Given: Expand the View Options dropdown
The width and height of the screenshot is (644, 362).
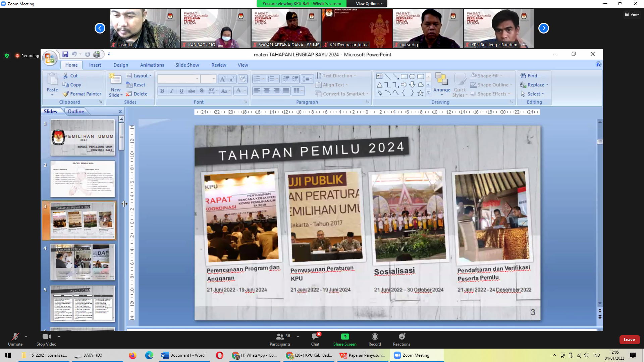Looking at the screenshot, I should click(370, 4).
